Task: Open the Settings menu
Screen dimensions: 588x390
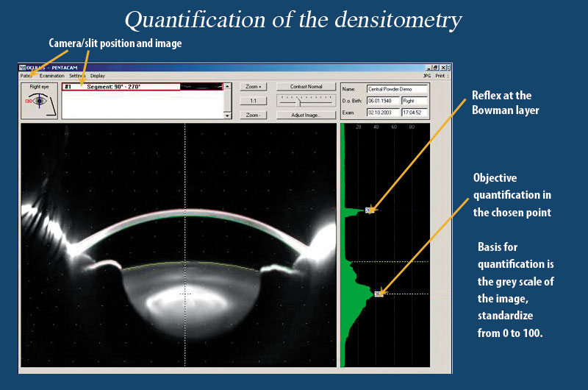Action: click(x=77, y=76)
